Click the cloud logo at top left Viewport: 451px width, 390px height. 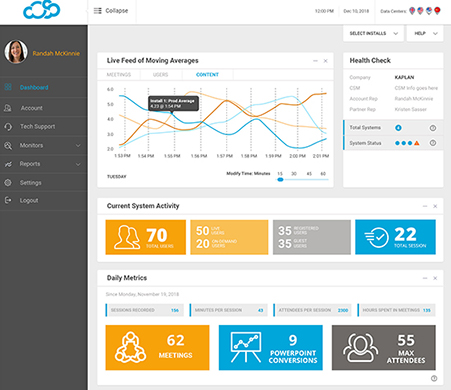pos(42,10)
